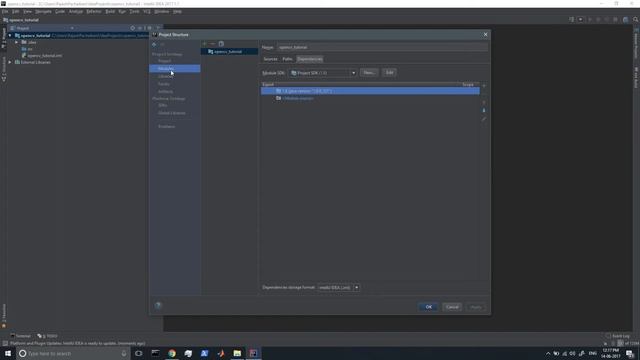Expand the .idea folder tree node
The width and height of the screenshot is (640, 360).
click(x=16, y=42)
